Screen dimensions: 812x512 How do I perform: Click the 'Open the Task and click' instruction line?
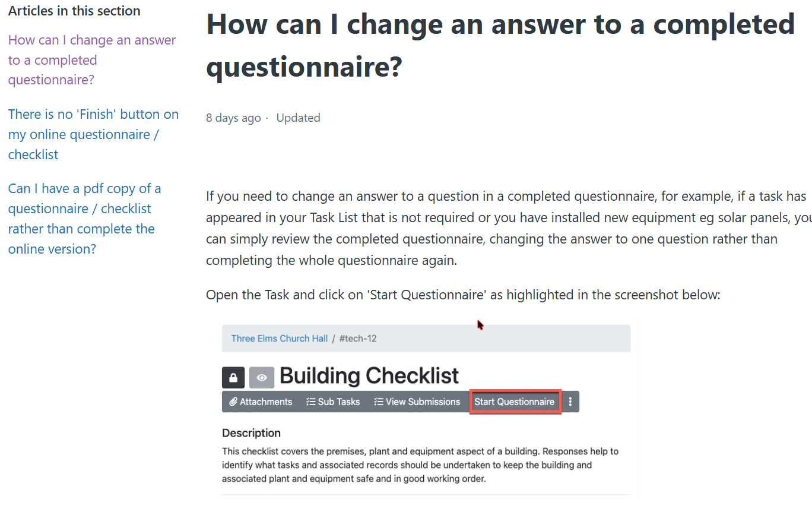pyautogui.click(x=463, y=295)
